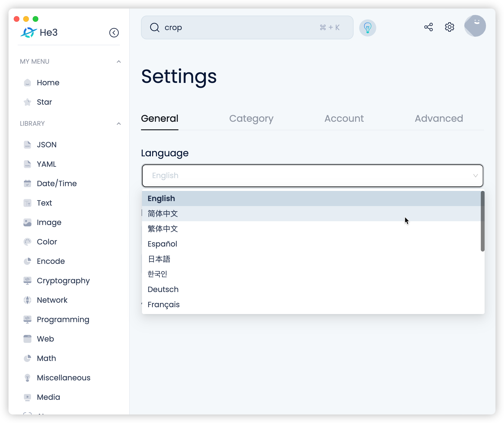Click the Language dropdown arrow
Screen dimensions: 504x423
tap(475, 175)
